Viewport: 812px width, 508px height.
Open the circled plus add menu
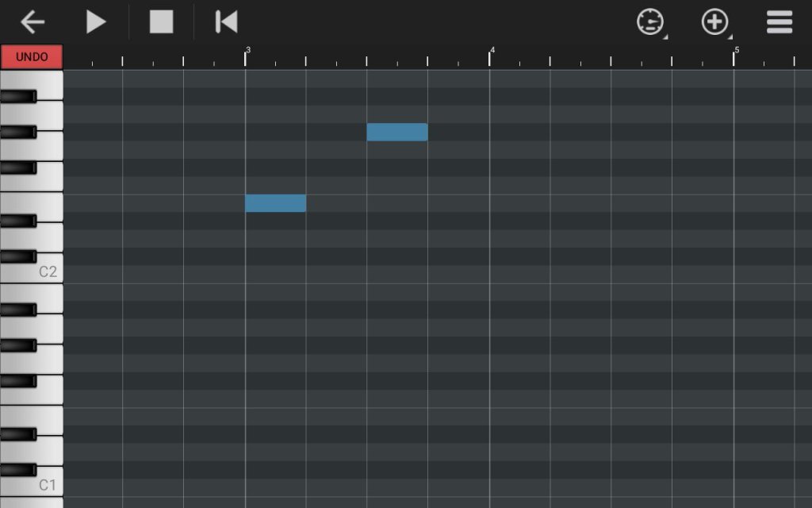click(x=715, y=22)
